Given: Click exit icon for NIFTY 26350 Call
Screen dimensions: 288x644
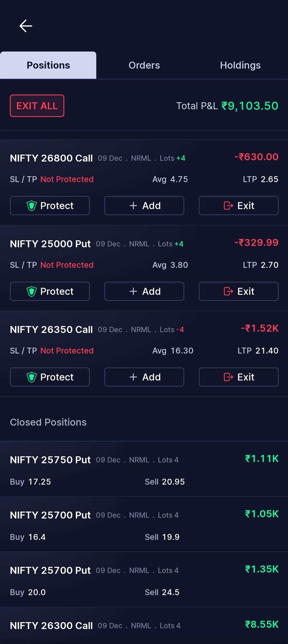Looking at the screenshot, I should tap(228, 377).
